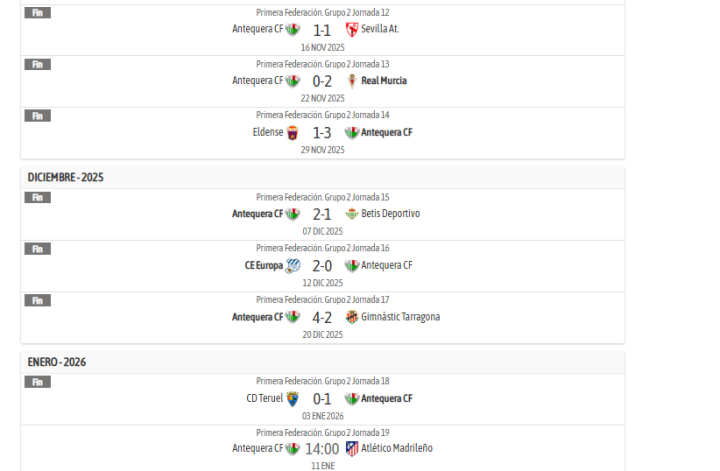Click the Eldense team crest
720x471 pixels.
point(293,133)
